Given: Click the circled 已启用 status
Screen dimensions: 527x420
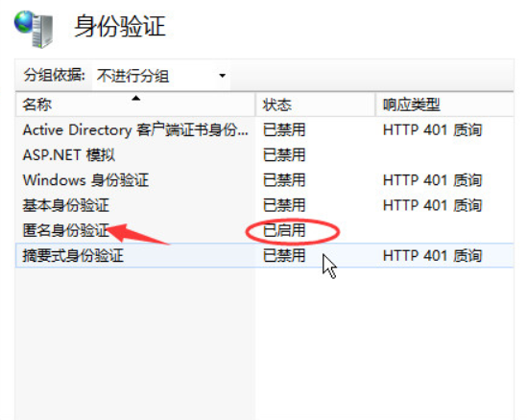Looking at the screenshot, I should [284, 230].
